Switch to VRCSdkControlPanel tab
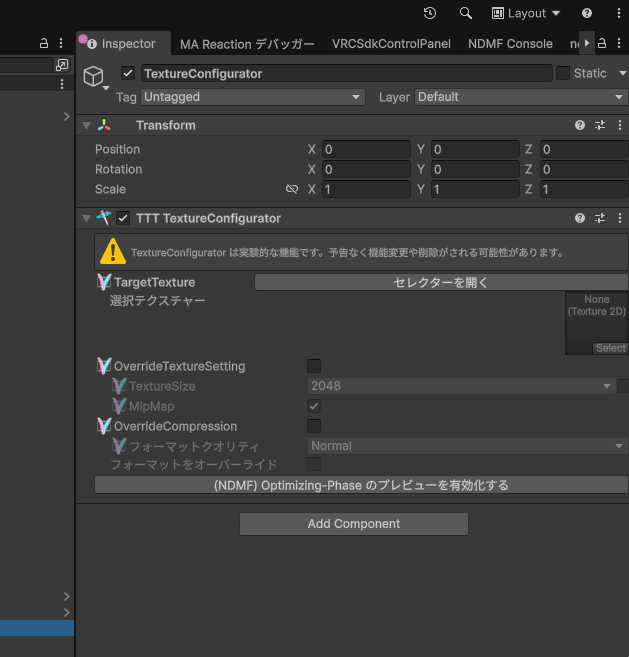 [x=391, y=44]
